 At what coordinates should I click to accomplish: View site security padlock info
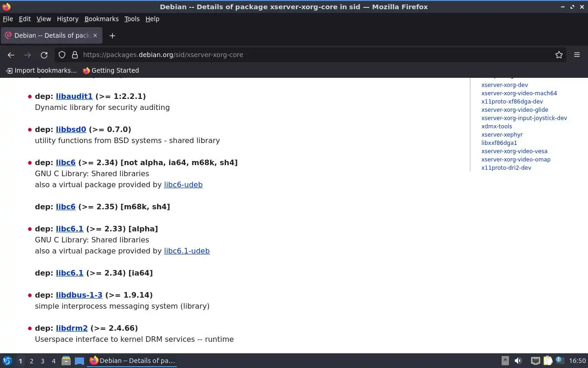pos(75,55)
